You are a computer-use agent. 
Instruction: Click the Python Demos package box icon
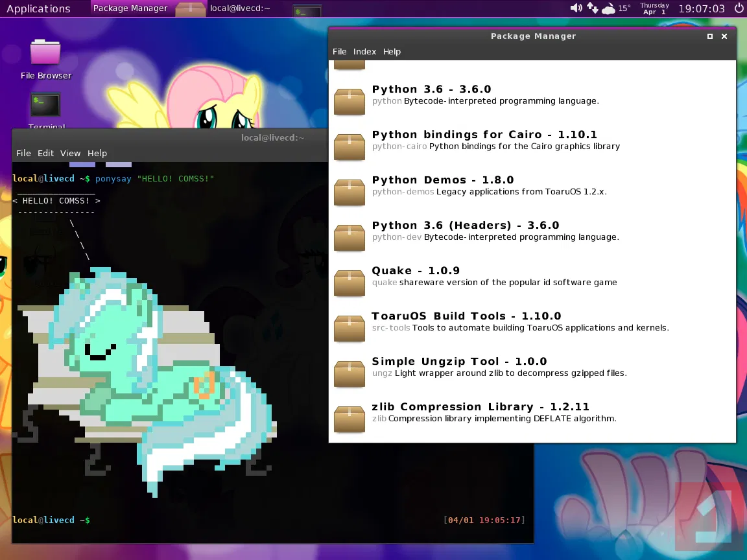tap(350, 192)
